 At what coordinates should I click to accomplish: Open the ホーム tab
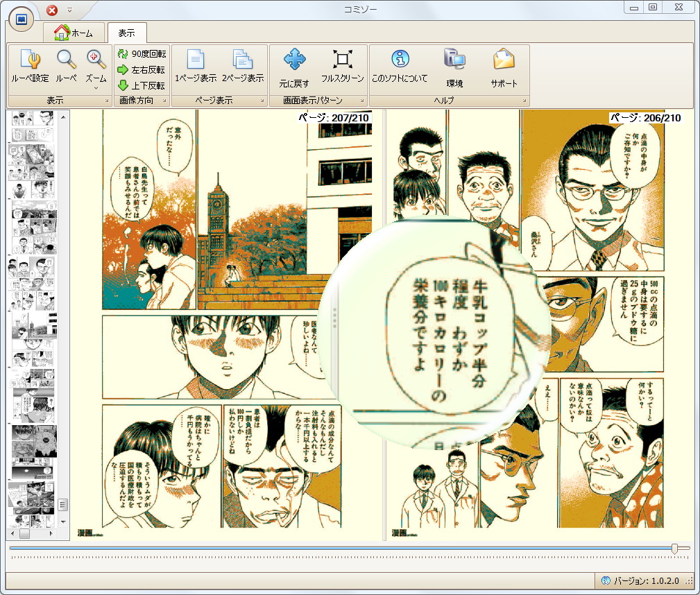74,33
